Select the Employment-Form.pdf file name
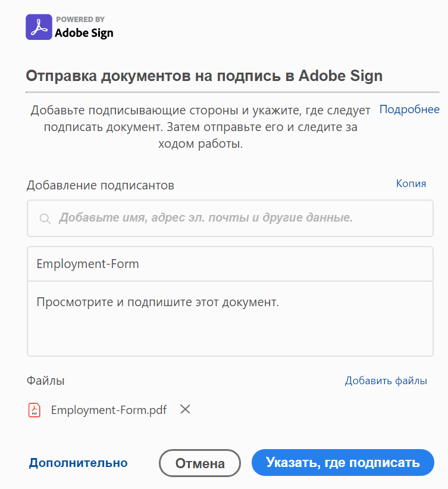The image size is (448, 489). point(109,410)
